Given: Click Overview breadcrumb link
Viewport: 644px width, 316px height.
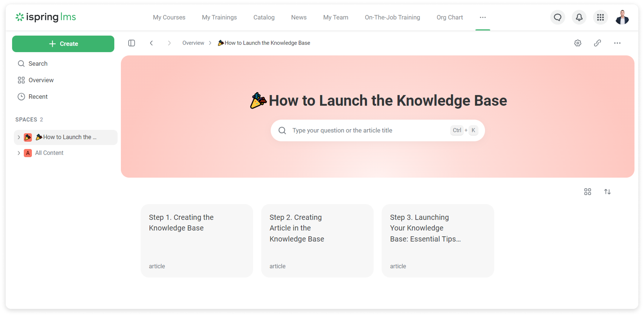Looking at the screenshot, I should (193, 43).
